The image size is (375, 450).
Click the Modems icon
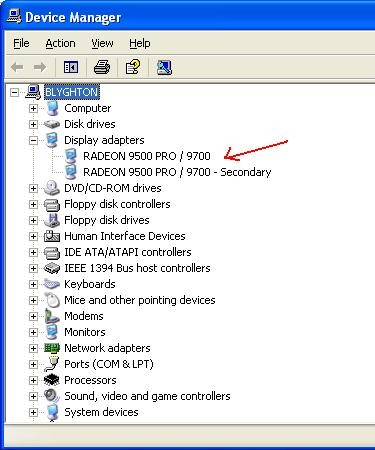[x=51, y=316]
